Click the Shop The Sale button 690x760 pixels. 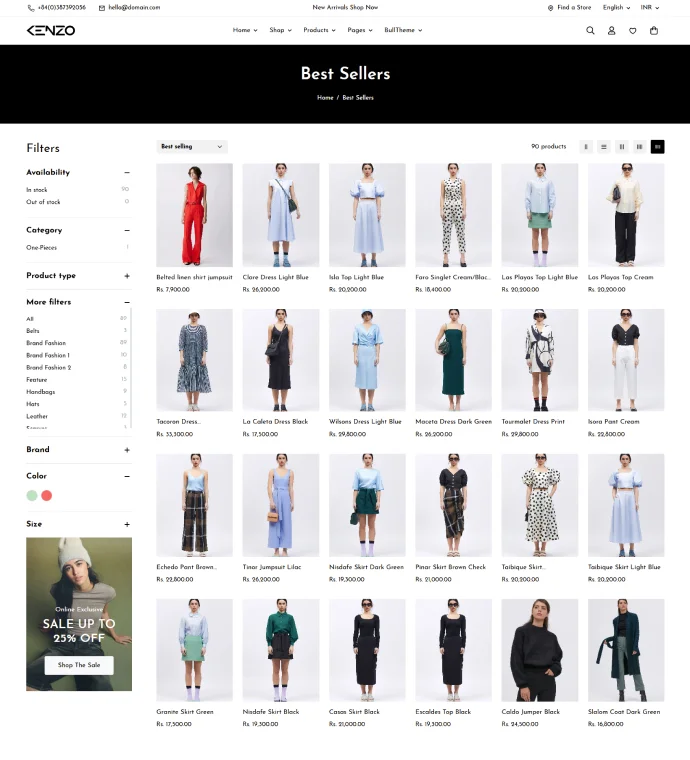click(x=79, y=665)
